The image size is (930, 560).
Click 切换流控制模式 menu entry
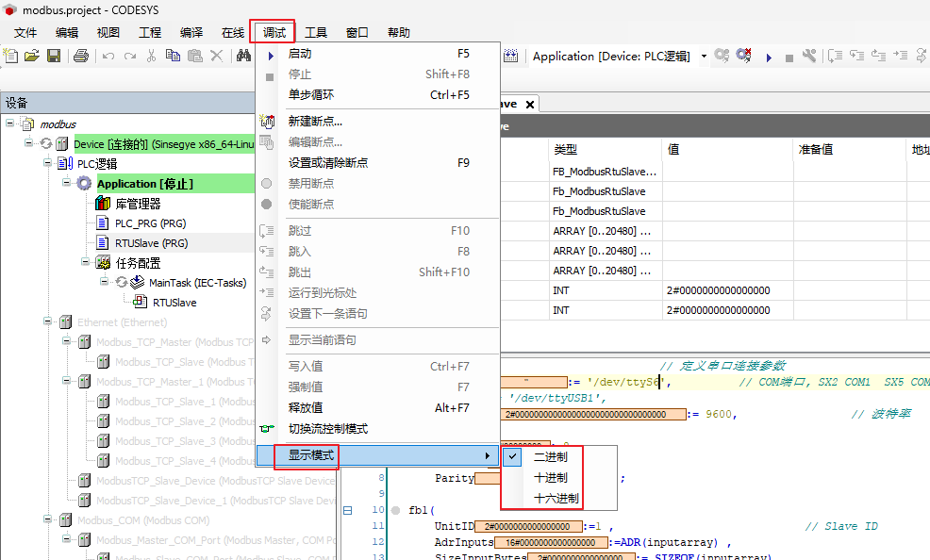327,429
